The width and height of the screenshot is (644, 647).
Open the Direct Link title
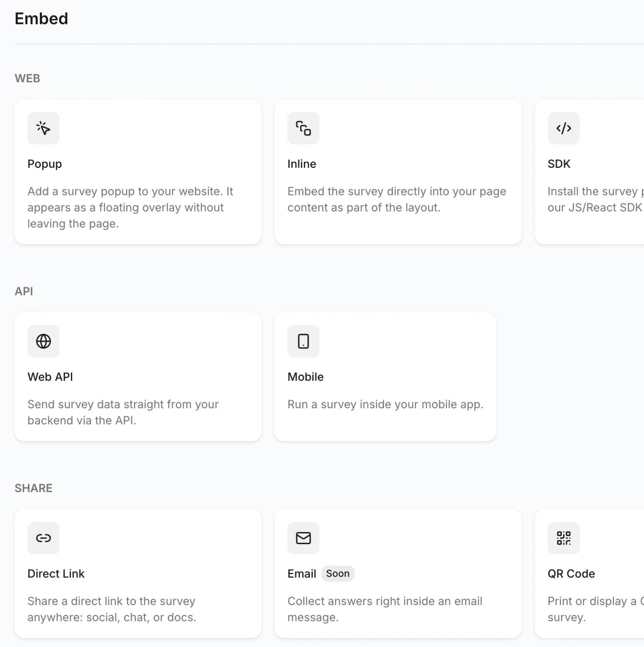56,574
